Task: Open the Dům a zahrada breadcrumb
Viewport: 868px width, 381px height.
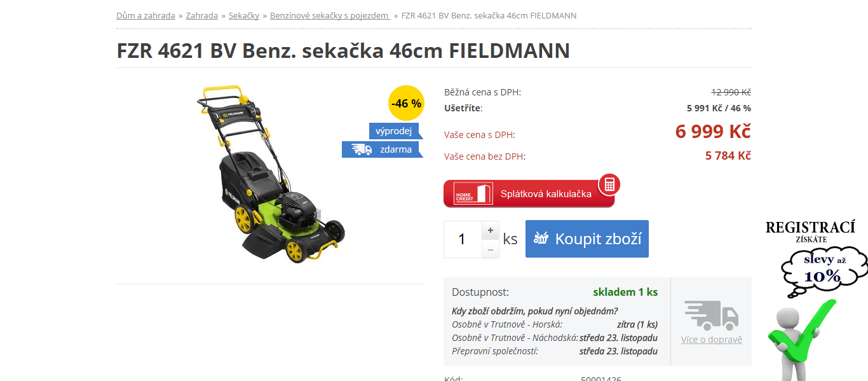Action: click(146, 15)
